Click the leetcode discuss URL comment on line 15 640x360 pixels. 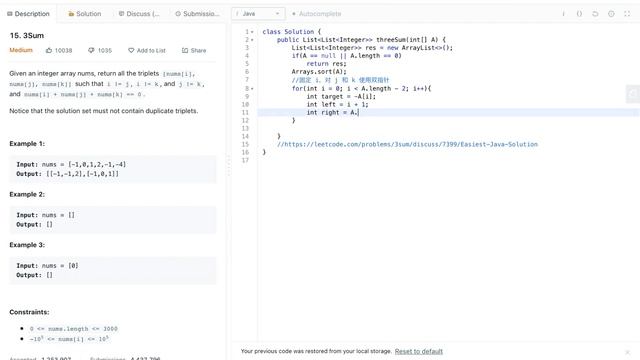click(407, 144)
